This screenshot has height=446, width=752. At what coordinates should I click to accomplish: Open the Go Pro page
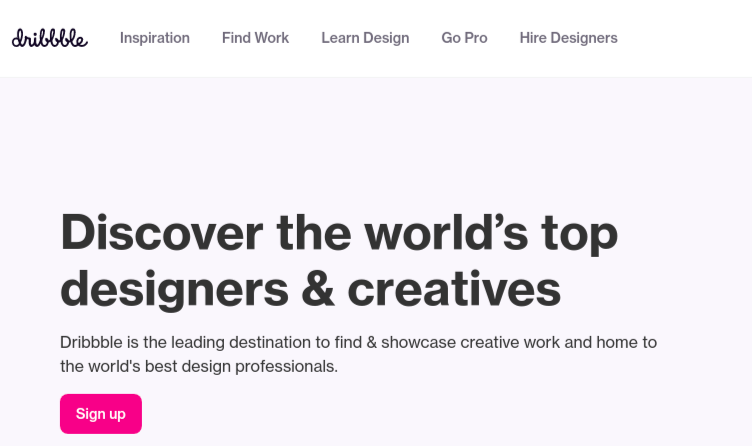464,38
